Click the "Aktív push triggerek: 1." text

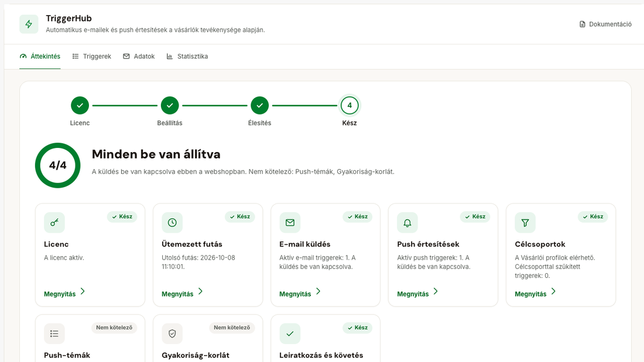pyautogui.click(x=430, y=258)
